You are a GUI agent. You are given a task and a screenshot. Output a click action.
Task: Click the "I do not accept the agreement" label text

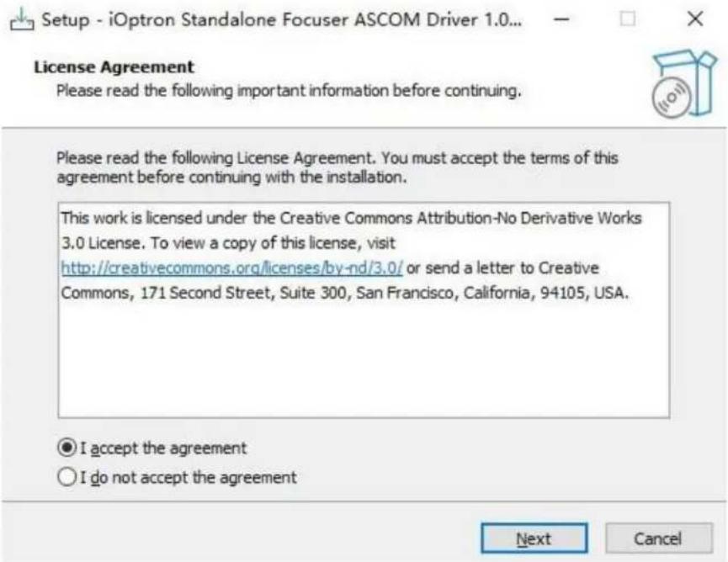coord(188,478)
